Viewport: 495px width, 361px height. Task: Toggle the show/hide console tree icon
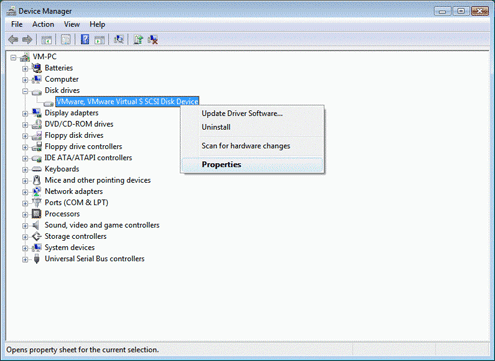point(46,40)
